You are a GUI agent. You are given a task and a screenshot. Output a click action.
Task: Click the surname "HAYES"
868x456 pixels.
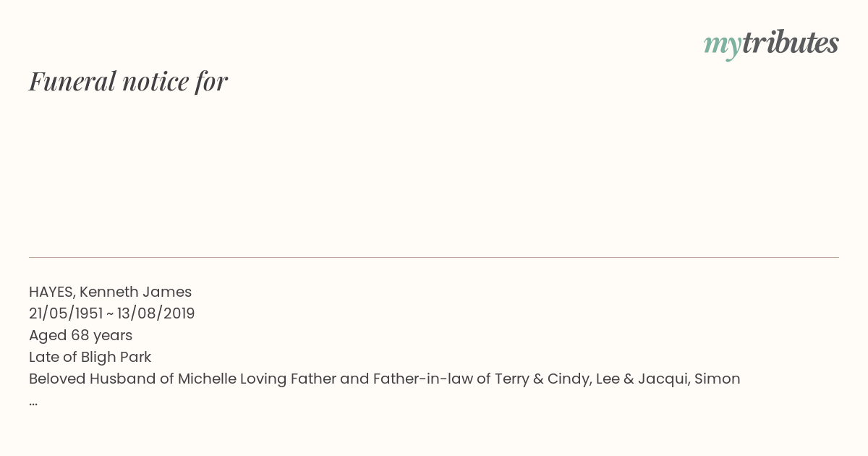coord(51,292)
